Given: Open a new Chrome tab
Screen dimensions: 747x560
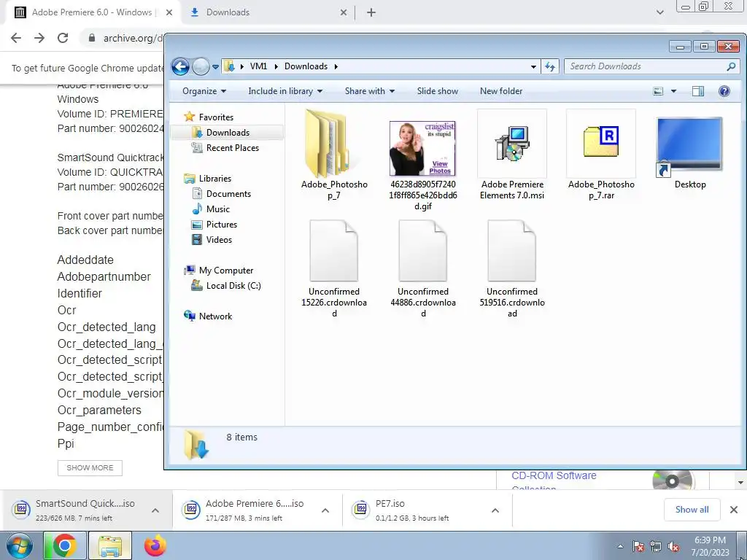Looking at the screenshot, I should (x=371, y=12).
